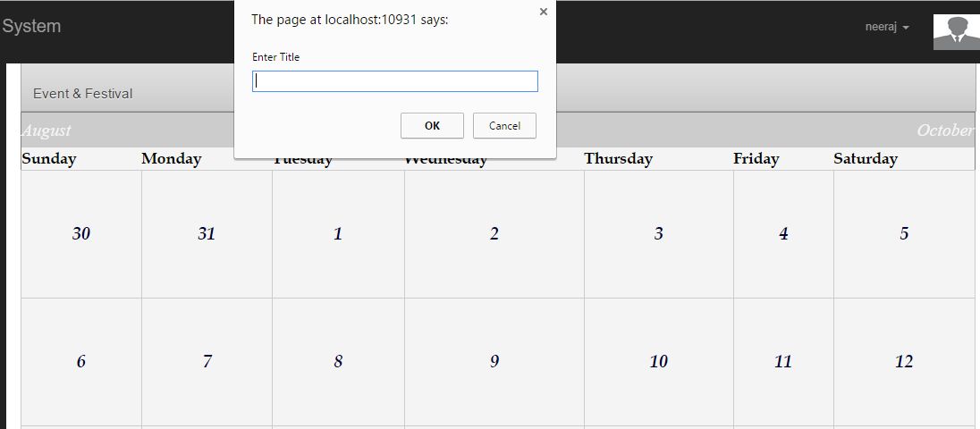Focus the Enter Title input field

tap(395, 81)
